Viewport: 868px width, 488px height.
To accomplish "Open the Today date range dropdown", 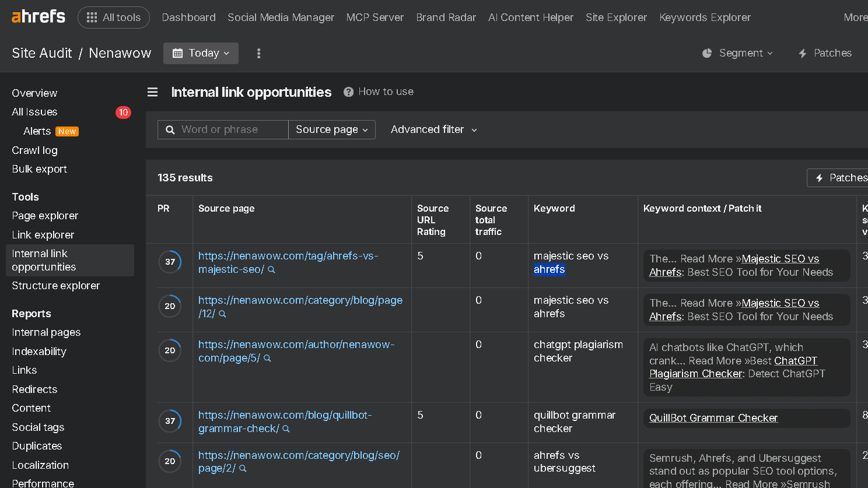I will click(201, 53).
